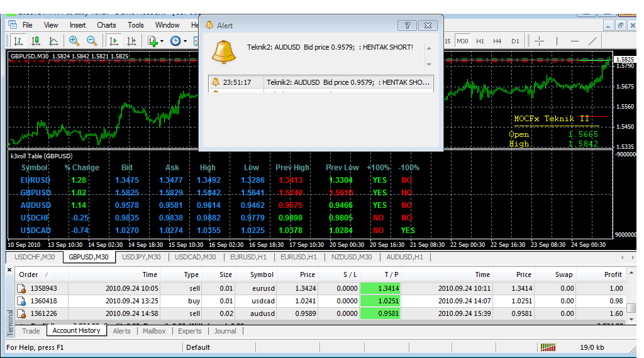The height and width of the screenshot is (358, 644).
Task: Select the trendline drawing tool
Action: (592, 41)
